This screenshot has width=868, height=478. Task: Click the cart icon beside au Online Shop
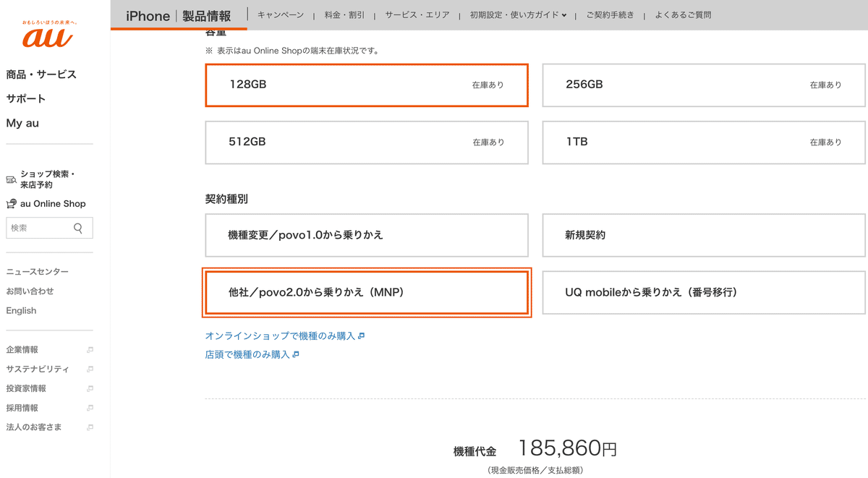tap(11, 204)
